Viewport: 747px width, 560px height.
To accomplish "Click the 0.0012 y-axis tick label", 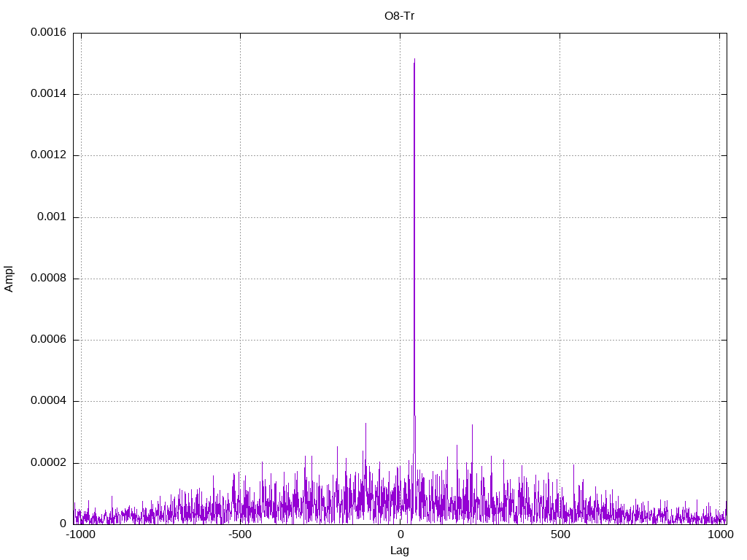I will click(48, 155).
